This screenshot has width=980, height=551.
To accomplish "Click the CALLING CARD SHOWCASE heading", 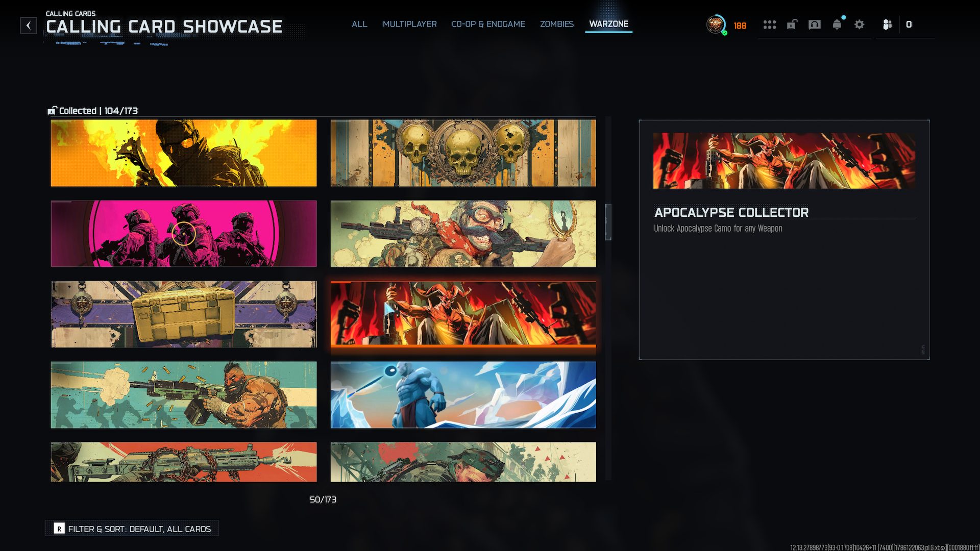I will click(x=164, y=27).
